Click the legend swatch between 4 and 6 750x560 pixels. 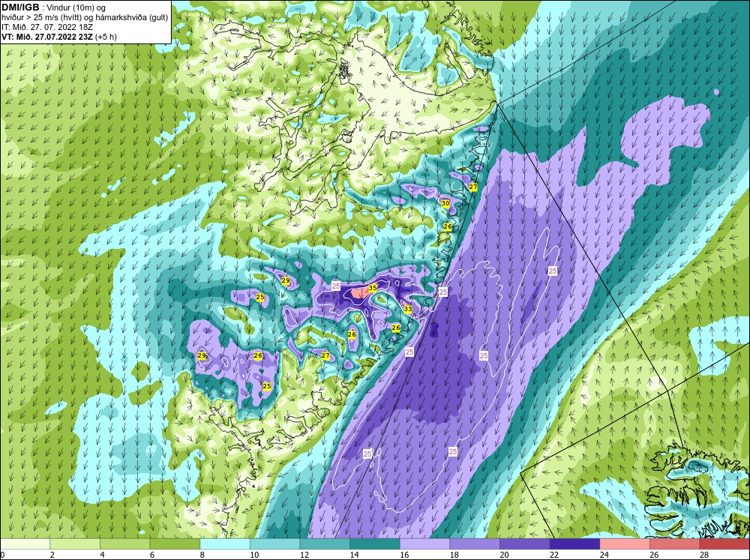(x=124, y=544)
